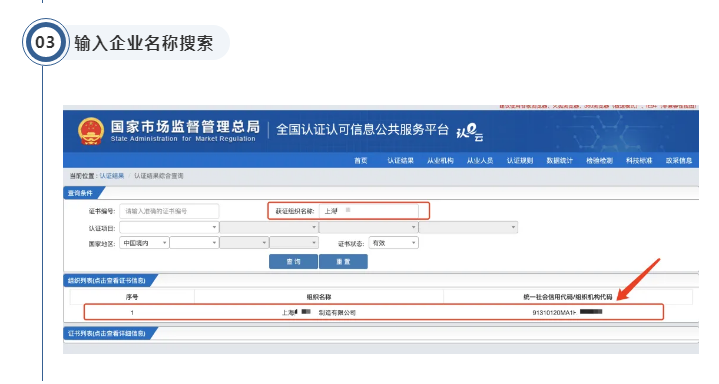Screen dimensions: 719x384
Task: Open the 认证规则 nav item
Action: [520, 161]
